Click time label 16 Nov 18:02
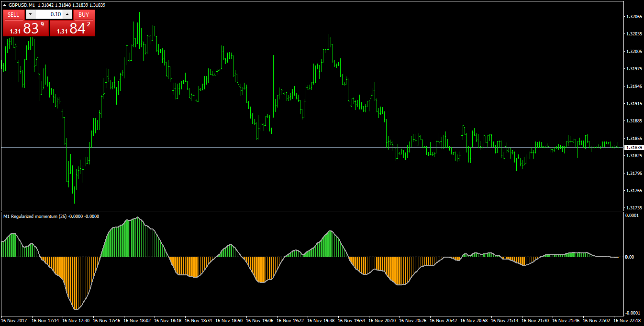This screenshot has width=644, height=326. (x=137, y=321)
